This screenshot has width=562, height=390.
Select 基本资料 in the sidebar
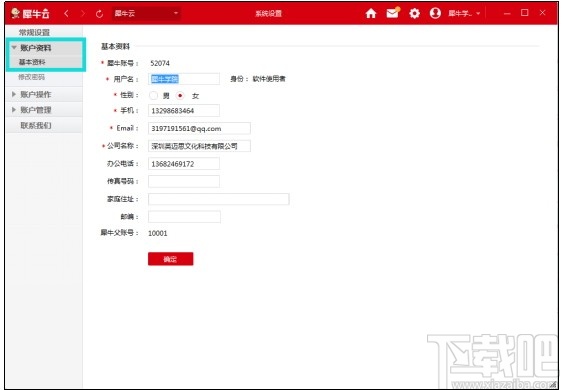pyautogui.click(x=32, y=62)
